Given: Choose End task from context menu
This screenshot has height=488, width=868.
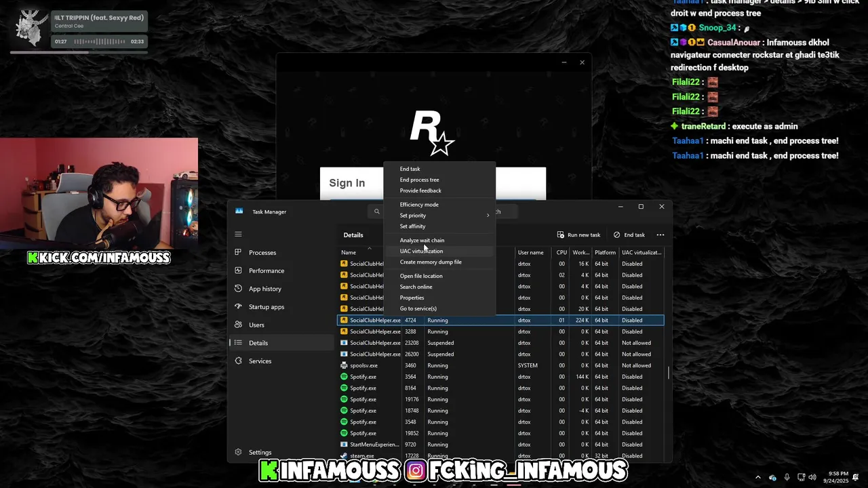Looking at the screenshot, I should (x=410, y=169).
